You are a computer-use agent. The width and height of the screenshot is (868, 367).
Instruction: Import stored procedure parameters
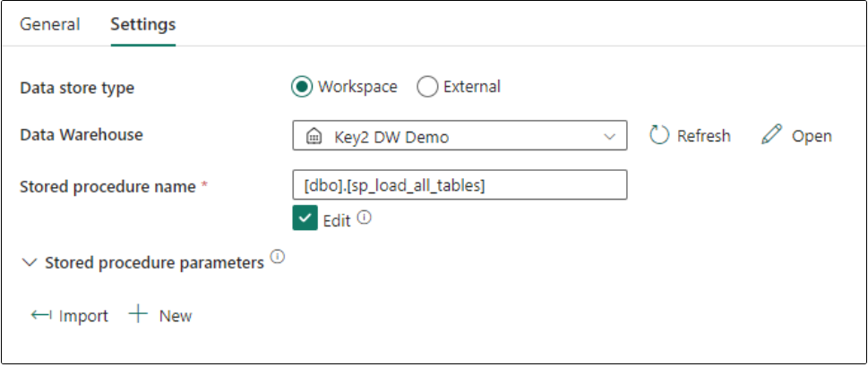pyautogui.click(x=70, y=315)
